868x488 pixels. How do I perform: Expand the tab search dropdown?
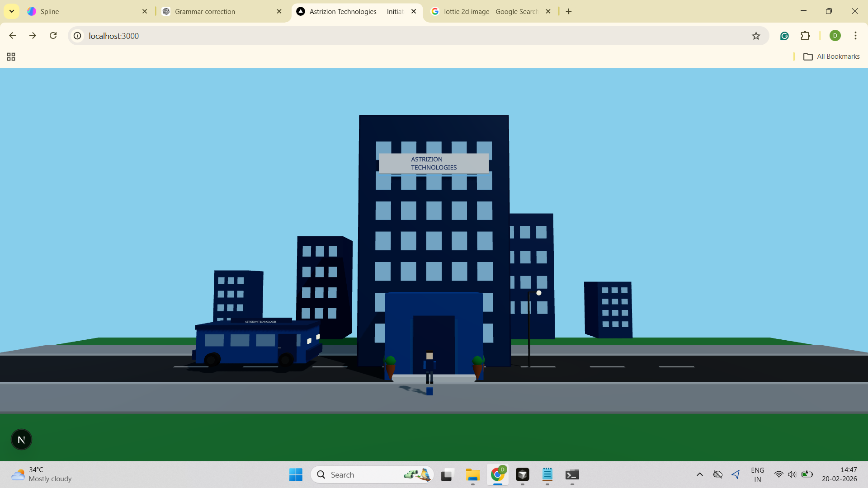point(11,11)
